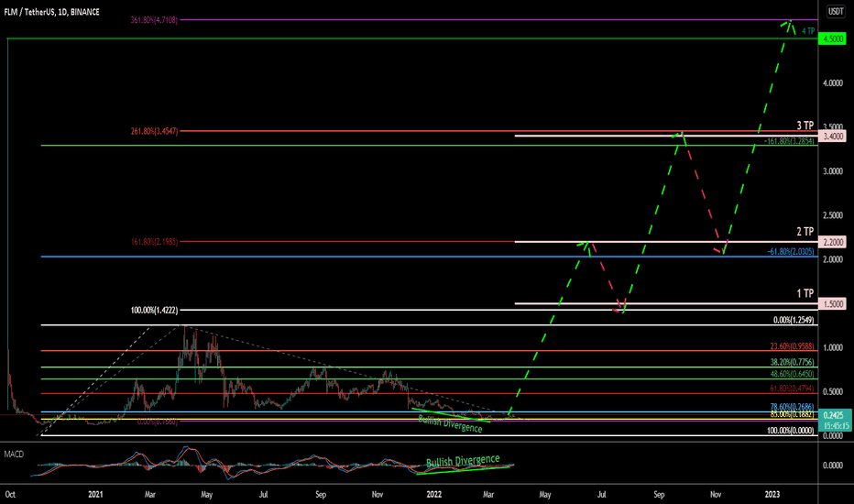Select the 0.00%(1.2549) retracement label

pyautogui.click(x=794, y=320)
